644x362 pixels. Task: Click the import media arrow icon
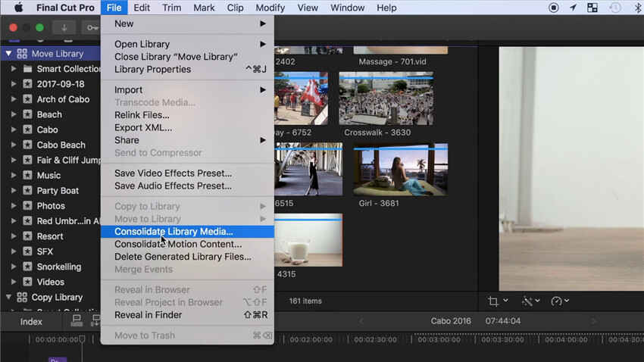(64, 28)
